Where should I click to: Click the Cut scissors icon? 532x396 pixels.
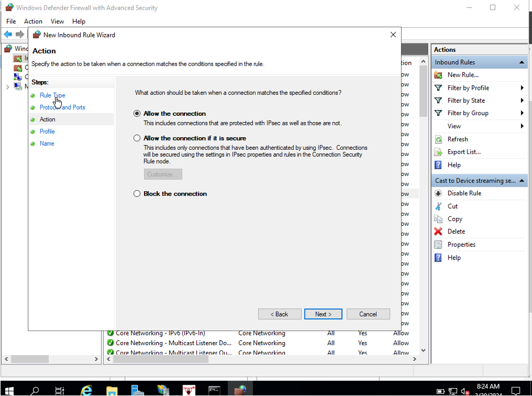pyautogui.click(x=438, y=206)
